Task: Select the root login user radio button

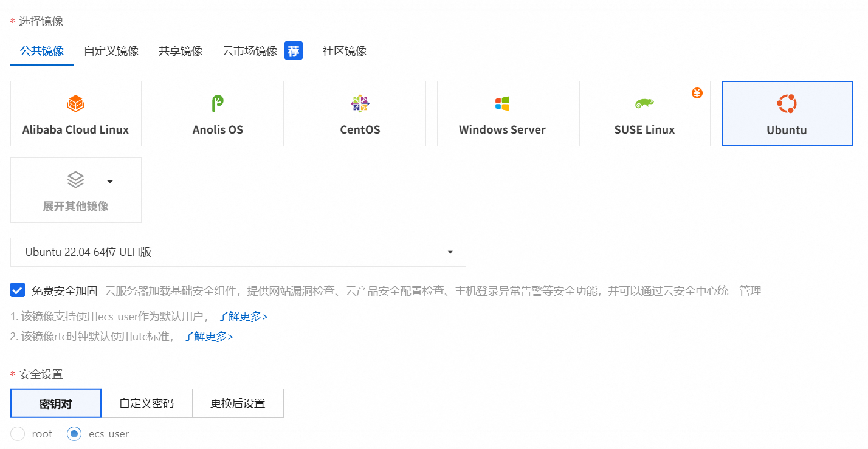Action: [18, 434]
